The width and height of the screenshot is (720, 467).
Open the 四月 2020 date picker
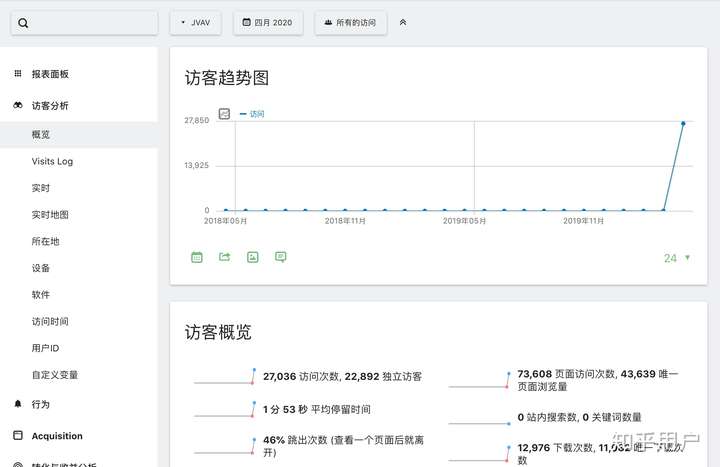[x=268, y=23]
